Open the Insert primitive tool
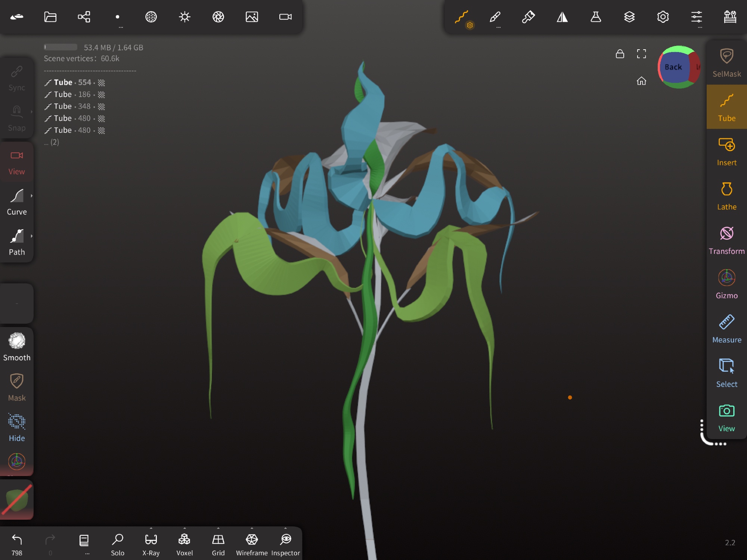The width and height of the screenshot is (747, 560). coord(726,152)
